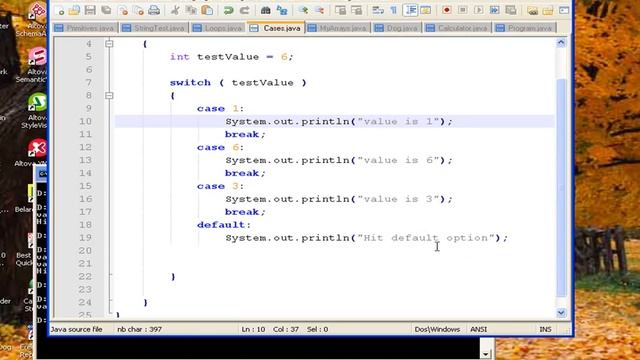
Task: Click the 'switch ( testValue )' statement
Action: click(x=238, y=82)
